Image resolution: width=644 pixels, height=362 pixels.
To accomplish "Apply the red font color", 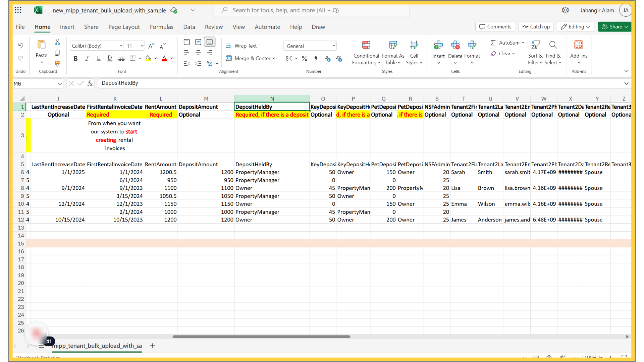I will pos(164,59).
